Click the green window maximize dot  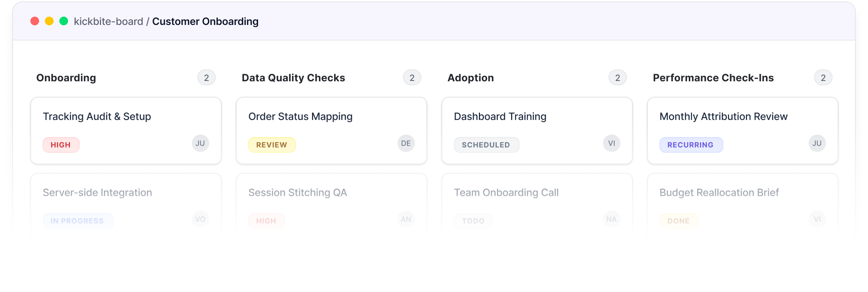[x=64, y=21]
